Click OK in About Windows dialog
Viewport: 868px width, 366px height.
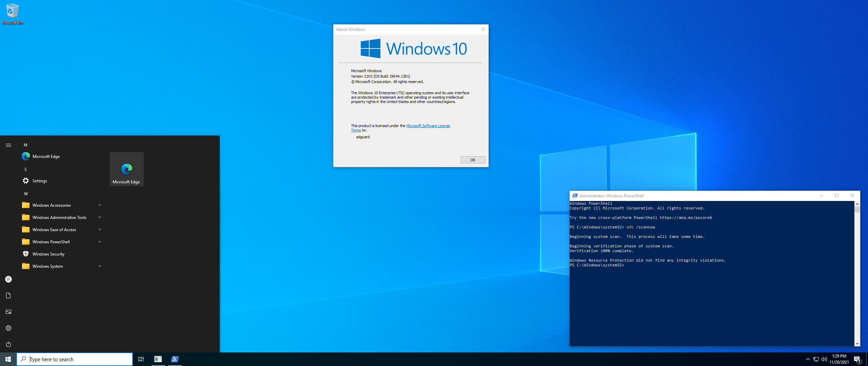[473, 160]
